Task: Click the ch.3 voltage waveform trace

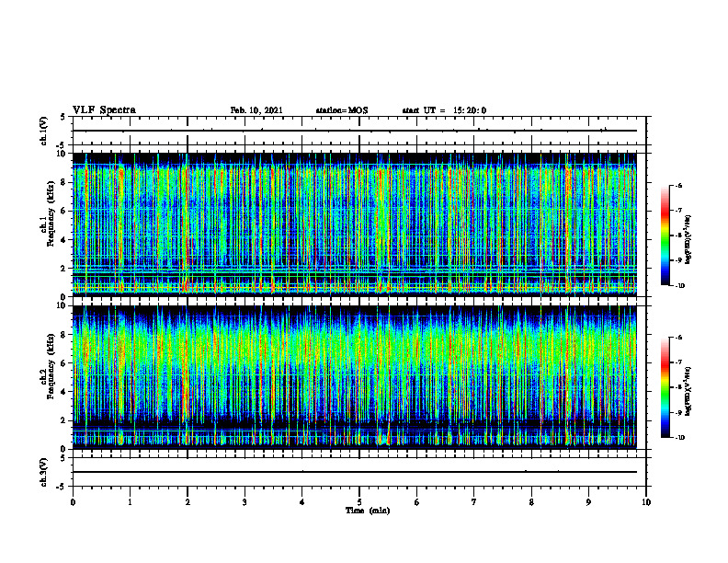Action: click(x=354, y=472)
